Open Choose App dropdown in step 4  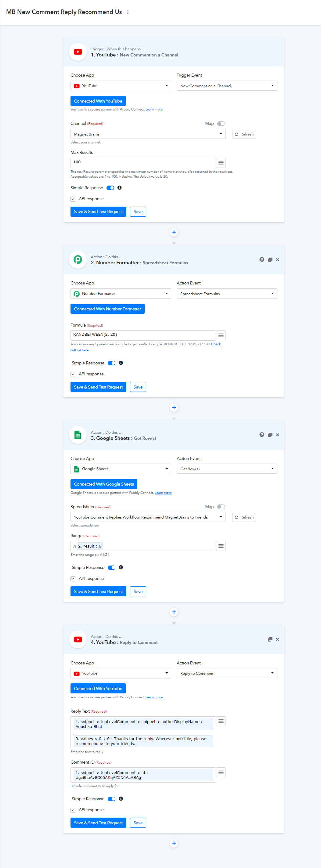pyautogui.click(x=121, y=674)
